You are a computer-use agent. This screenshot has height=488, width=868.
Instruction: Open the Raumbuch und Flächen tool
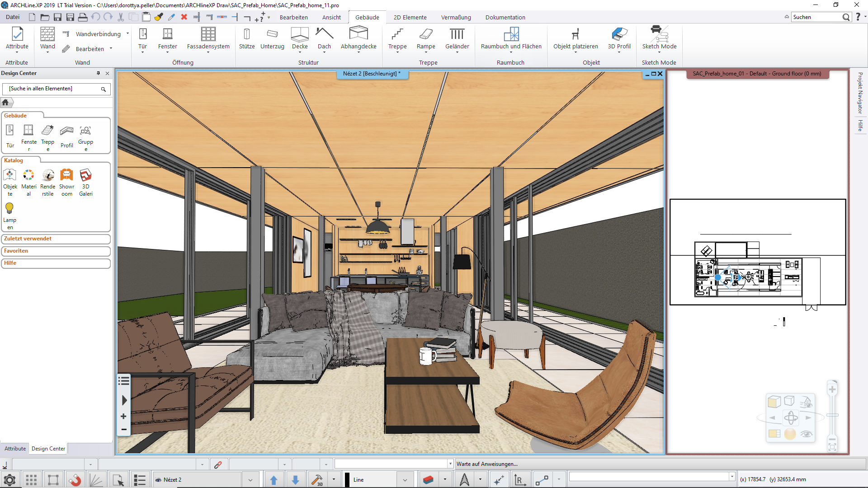pos(511,34)
